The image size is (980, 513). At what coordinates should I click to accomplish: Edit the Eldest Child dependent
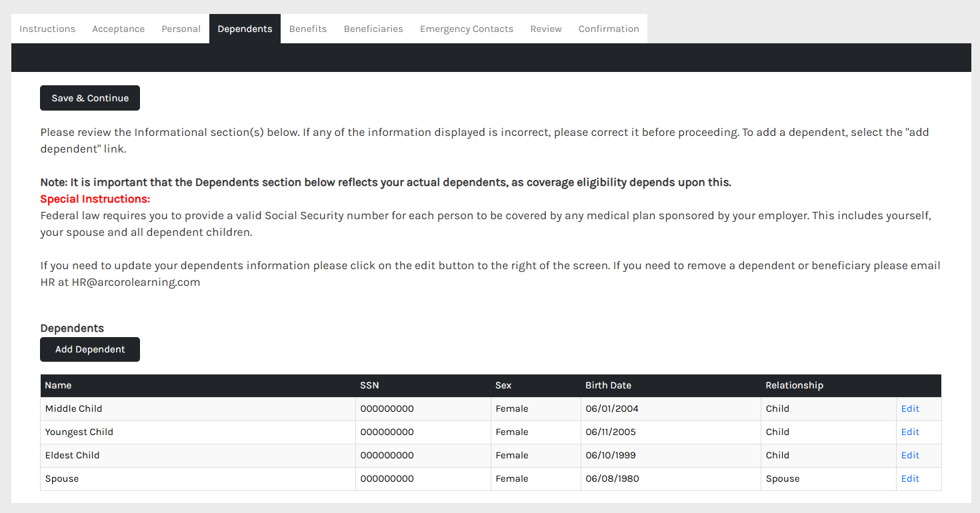click(910, 455)
